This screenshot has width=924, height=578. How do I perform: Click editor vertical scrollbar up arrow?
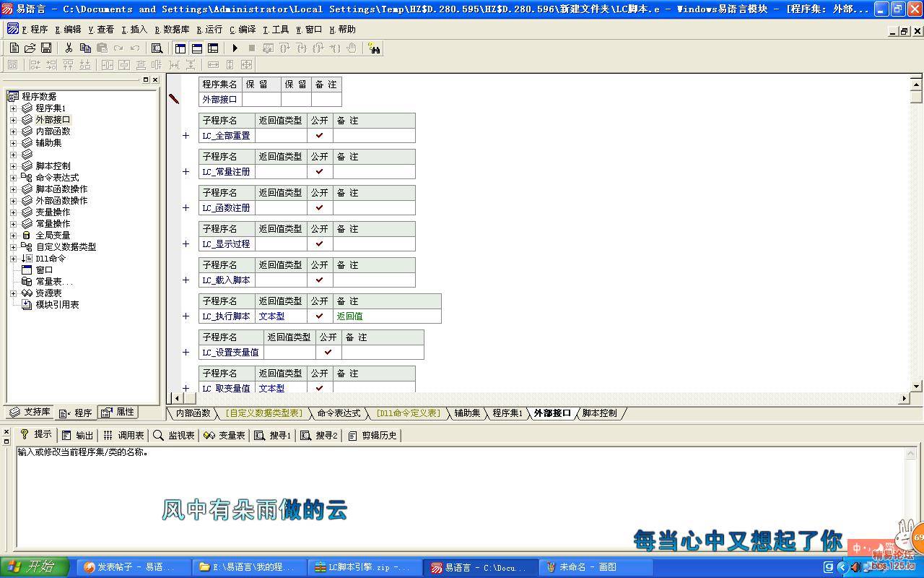point(917,85)
